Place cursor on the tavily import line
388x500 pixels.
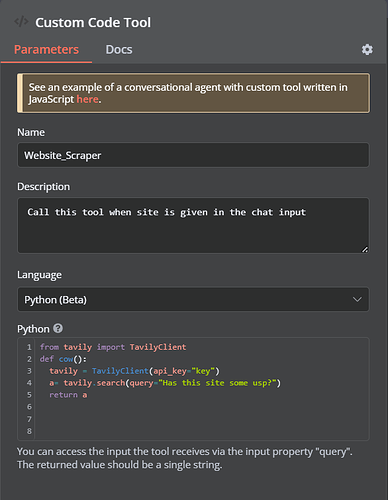(x=113, y=347)
